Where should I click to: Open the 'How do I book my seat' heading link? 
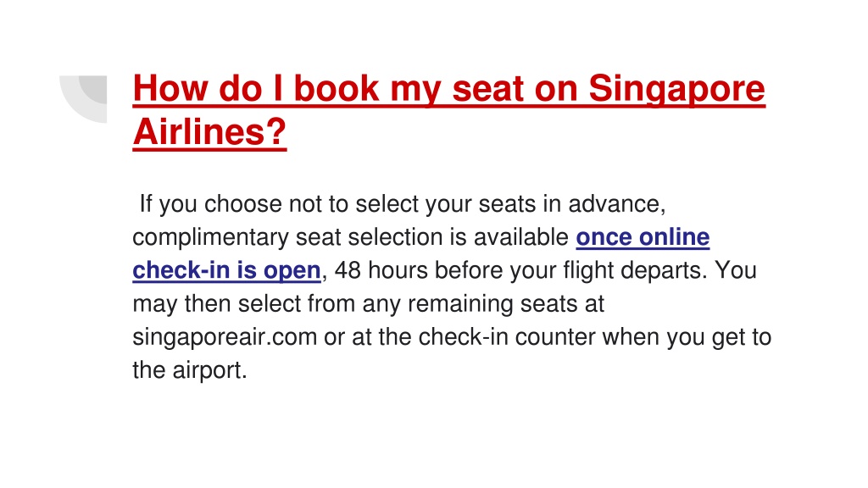coord(449,110)
